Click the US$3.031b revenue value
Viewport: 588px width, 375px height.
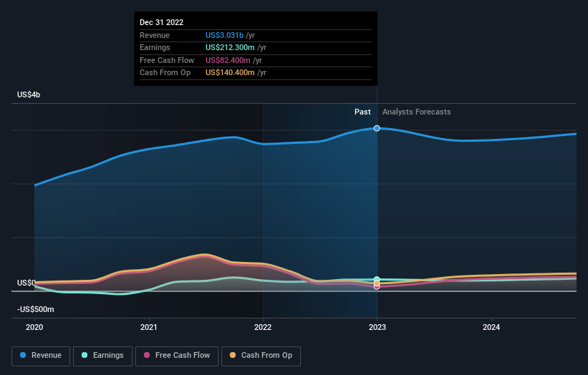(224, 35)
